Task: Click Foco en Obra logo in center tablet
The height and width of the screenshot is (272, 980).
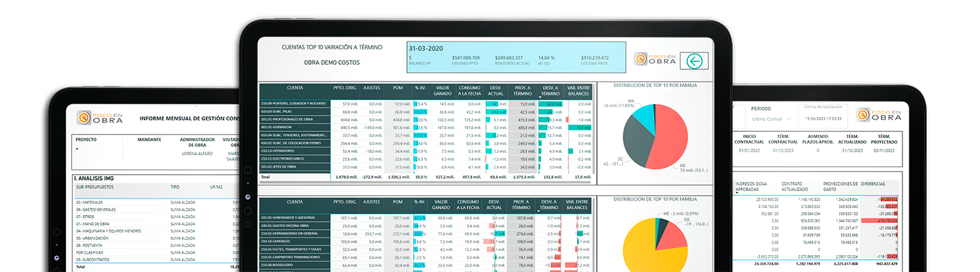Action: (x=654, y=59)
